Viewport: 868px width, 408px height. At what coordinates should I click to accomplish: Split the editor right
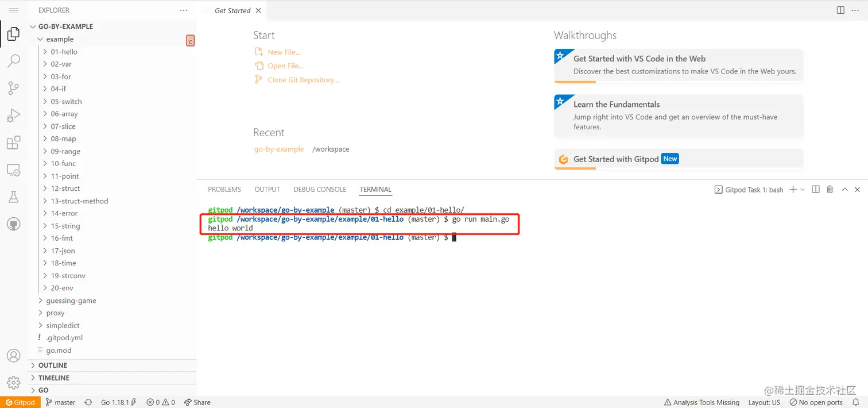(840, 10)
